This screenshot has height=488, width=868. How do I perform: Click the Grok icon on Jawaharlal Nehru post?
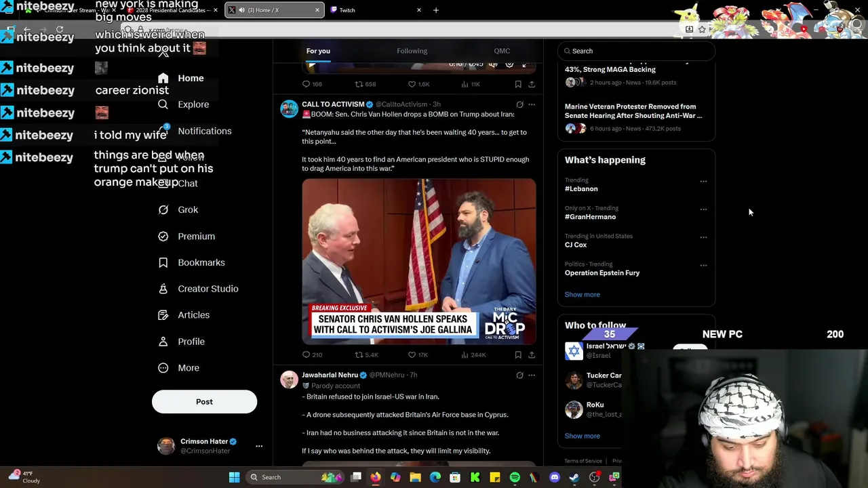519,375
